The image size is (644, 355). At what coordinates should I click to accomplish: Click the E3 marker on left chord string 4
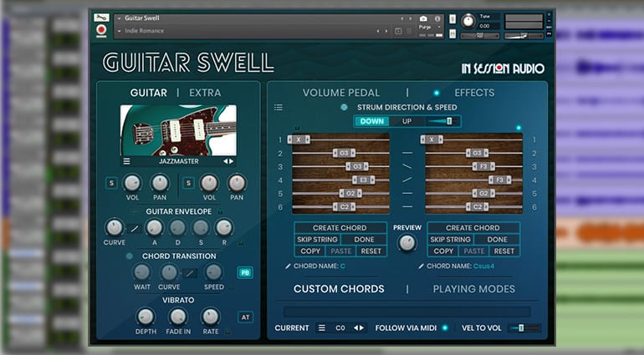tap(364, 180)
